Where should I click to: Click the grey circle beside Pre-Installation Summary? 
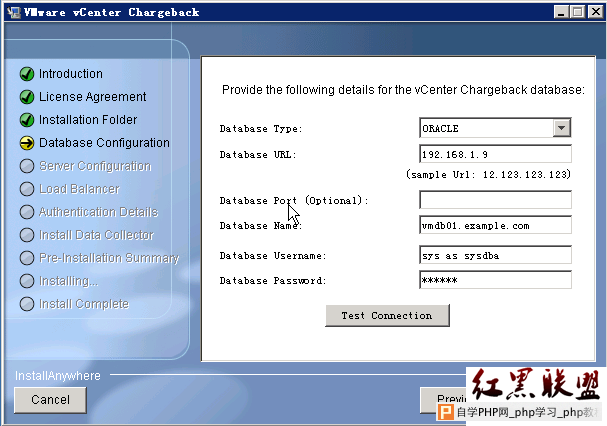27,258
